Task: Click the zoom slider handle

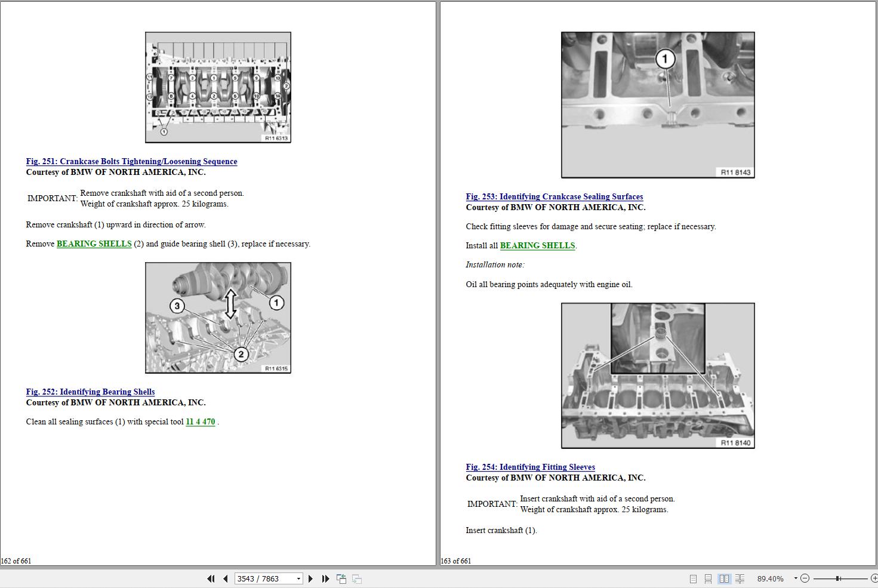Action: point(838,578)
